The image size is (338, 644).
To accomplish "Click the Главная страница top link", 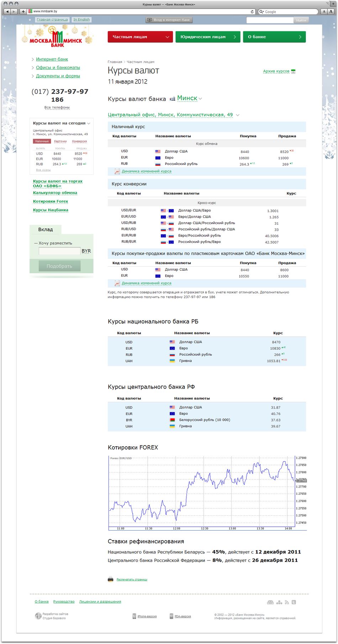I will pyautogui.click(x=52, y=20).
